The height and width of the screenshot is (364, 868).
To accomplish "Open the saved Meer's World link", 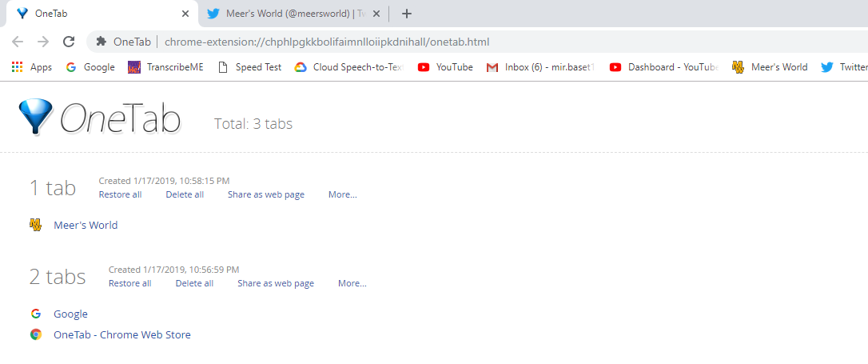I will (86, 225).
